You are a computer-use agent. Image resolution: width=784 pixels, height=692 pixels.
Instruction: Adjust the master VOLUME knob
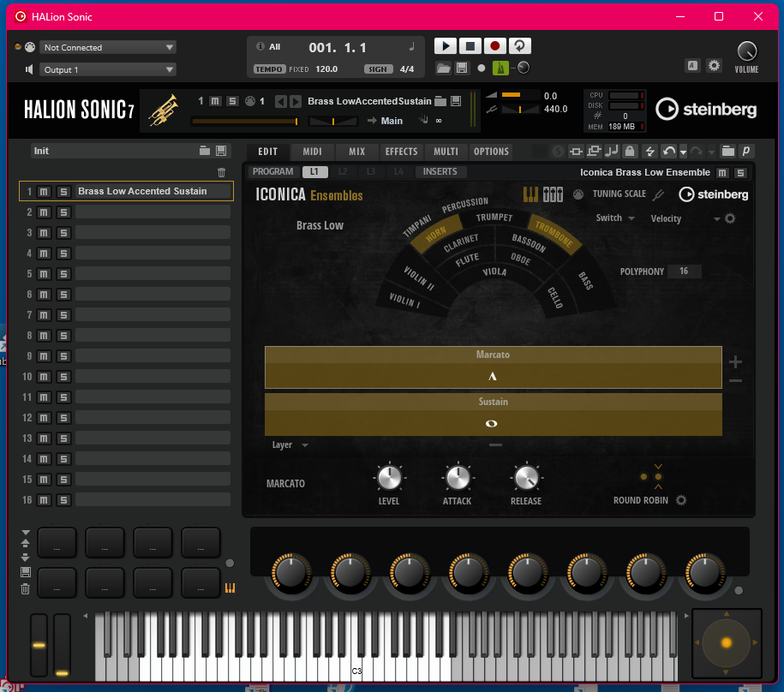point(746,51)
